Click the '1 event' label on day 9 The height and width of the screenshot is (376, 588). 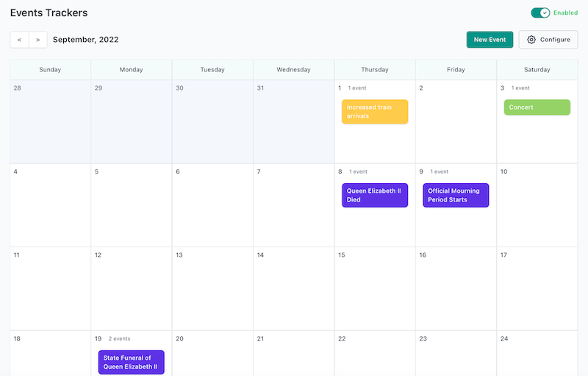click(x=439, y=171)
